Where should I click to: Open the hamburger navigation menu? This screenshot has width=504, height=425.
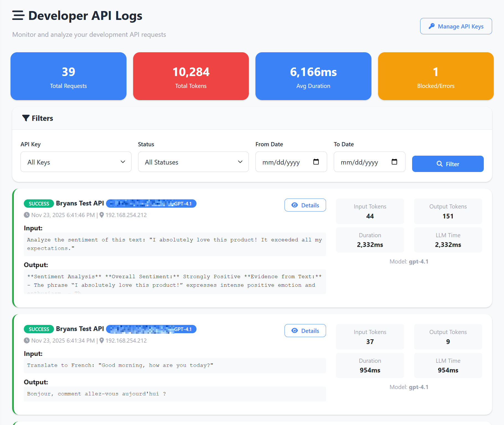pyautogui.click(x=18, y=16)
